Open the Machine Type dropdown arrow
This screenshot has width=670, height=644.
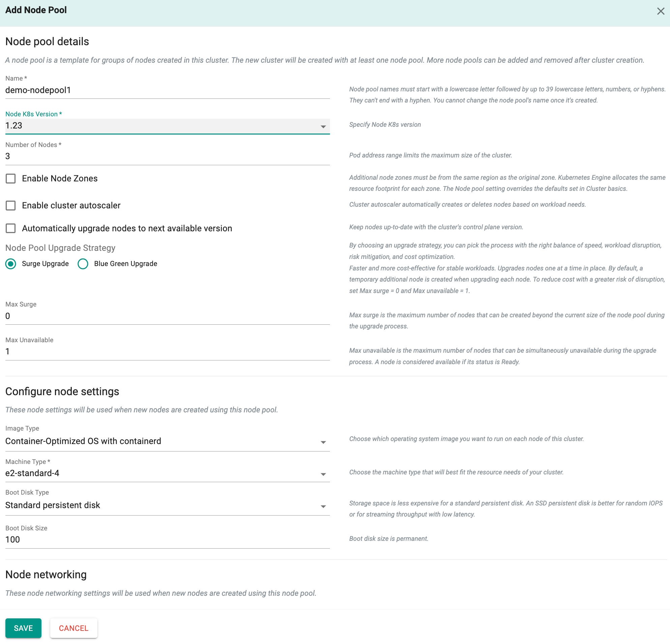click(x=323, y=474)
